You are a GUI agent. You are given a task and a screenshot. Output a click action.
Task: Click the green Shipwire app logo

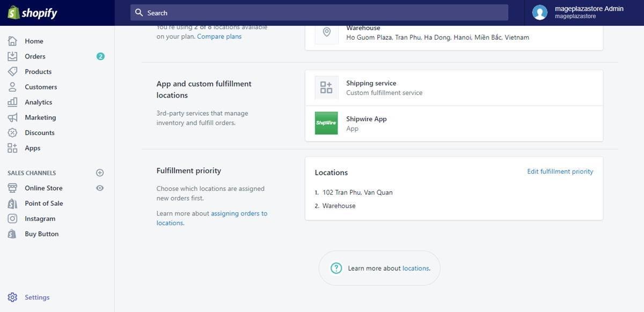pos(326,123)
